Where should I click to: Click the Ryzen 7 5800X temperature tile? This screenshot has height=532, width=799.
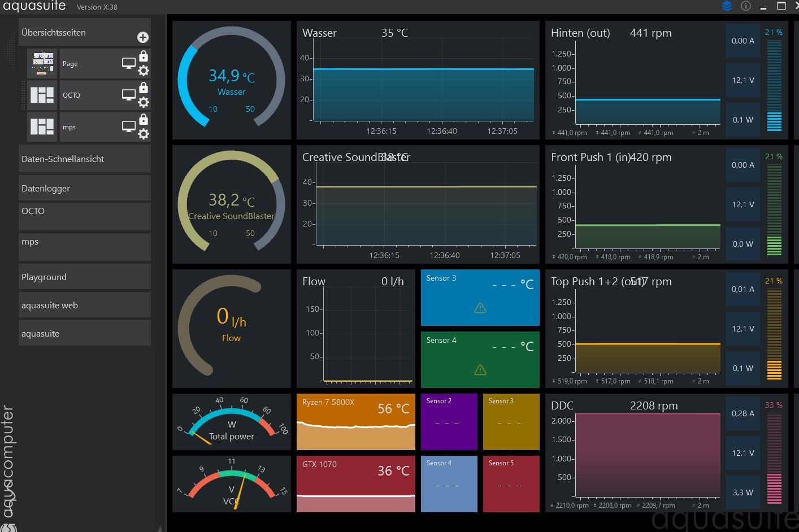click(x=356, y=422)
